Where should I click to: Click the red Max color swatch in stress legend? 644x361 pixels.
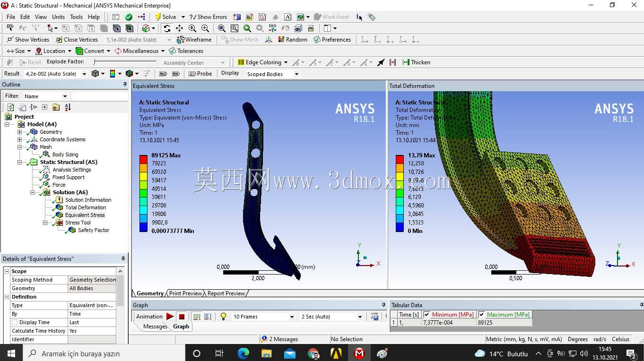coord(143,159)
